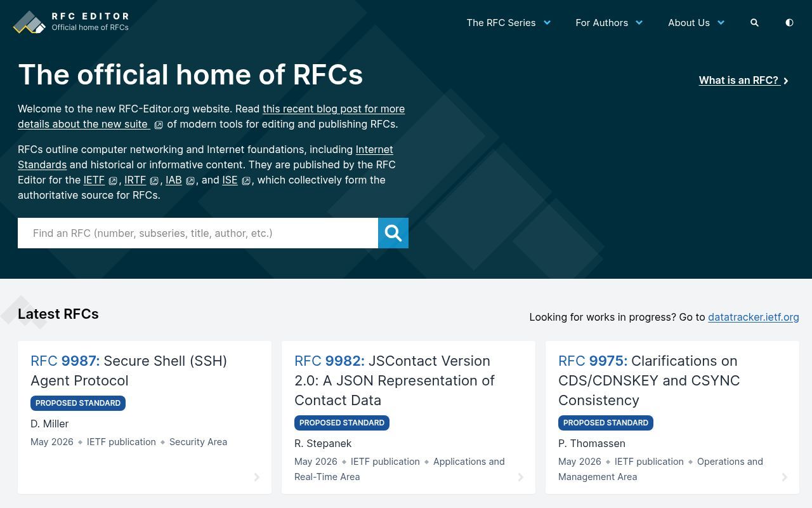Click the Security Area text
Viewport: 812px width, 508px height.
(x=198, y=442)
